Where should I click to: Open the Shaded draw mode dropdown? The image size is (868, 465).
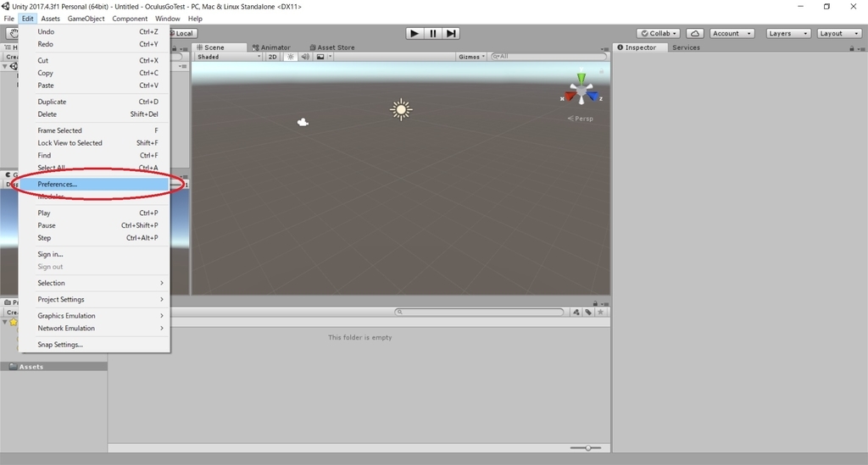[229, 57]
